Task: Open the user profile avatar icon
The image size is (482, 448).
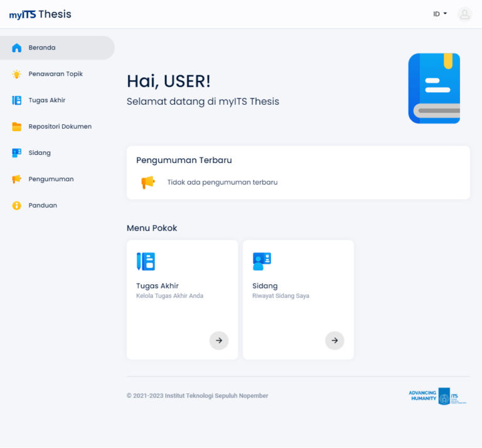Action: coord(464,14)
